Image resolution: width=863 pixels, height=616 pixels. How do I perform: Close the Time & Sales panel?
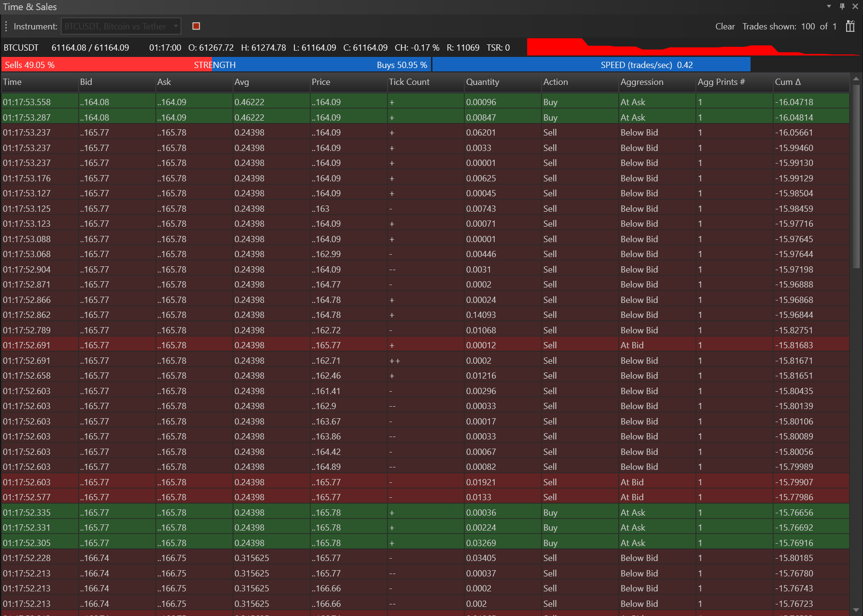855,6
